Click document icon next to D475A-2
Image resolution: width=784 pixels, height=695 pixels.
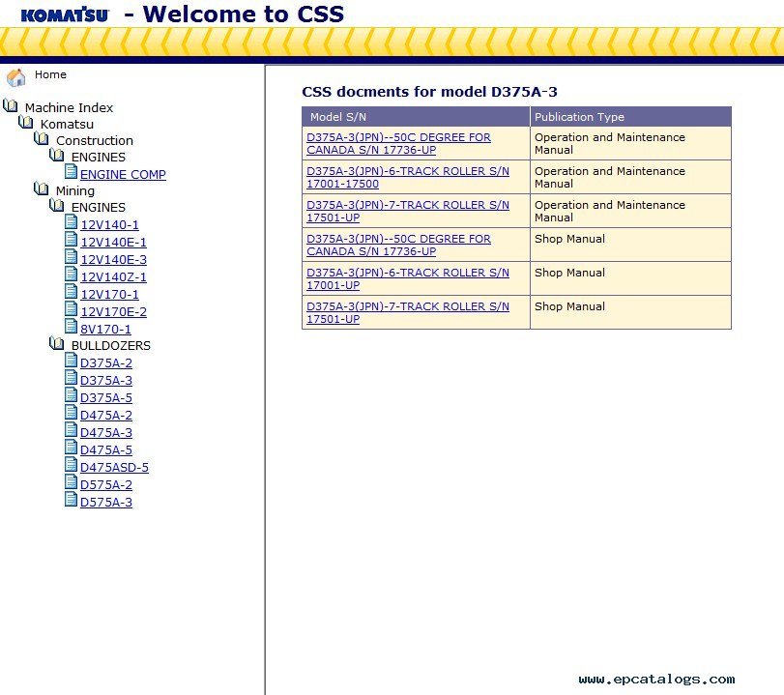point(72,413)
